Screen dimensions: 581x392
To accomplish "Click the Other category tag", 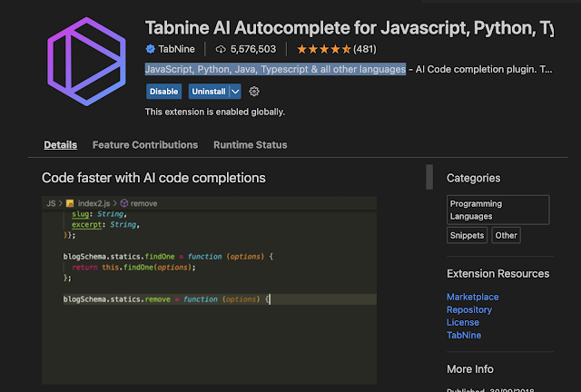I will coord(506,235).
